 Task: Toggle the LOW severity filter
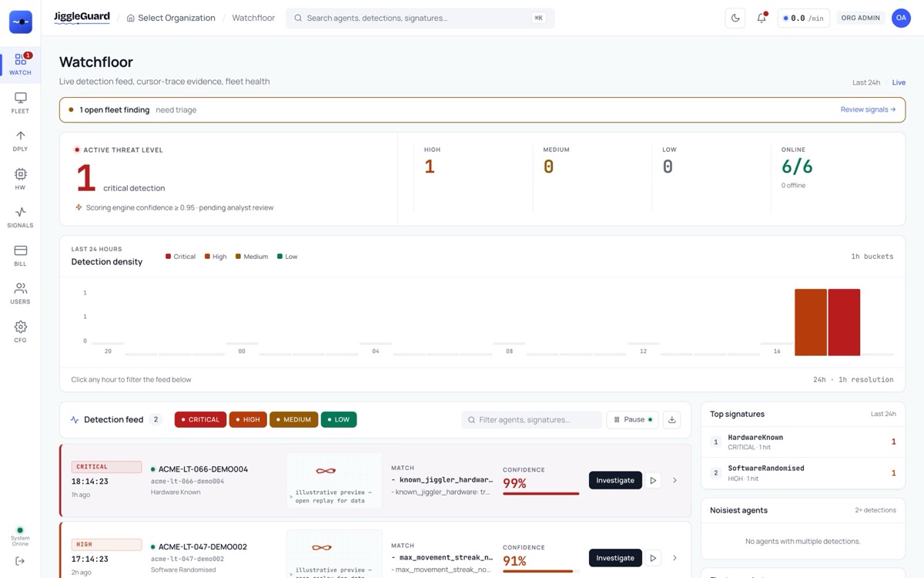(339, 420)
